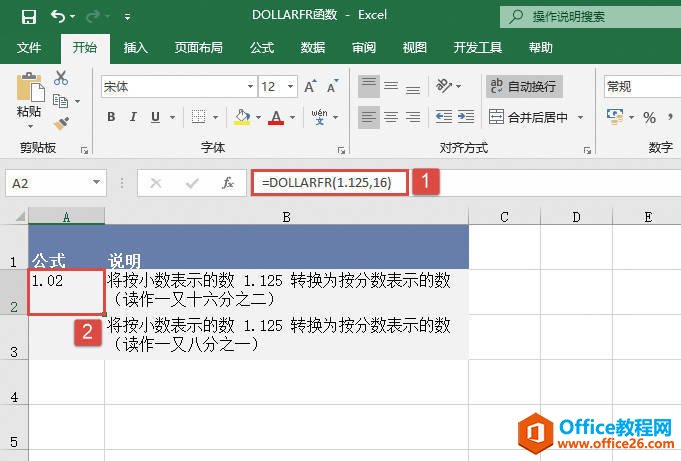Toggle Align Left horizontal alignment
Image resolution: width=681 pixels, height=461 pixels.
pos(369,117)
